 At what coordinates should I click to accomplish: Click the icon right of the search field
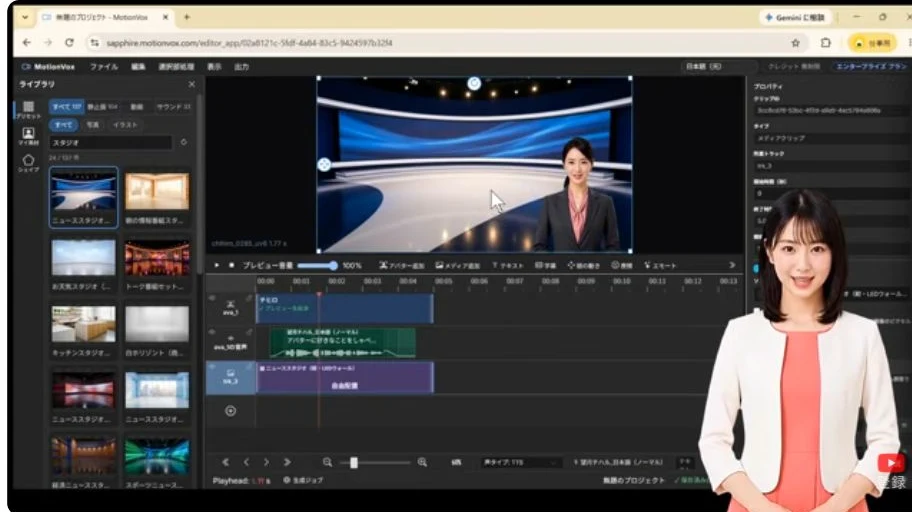click(184, 142)
